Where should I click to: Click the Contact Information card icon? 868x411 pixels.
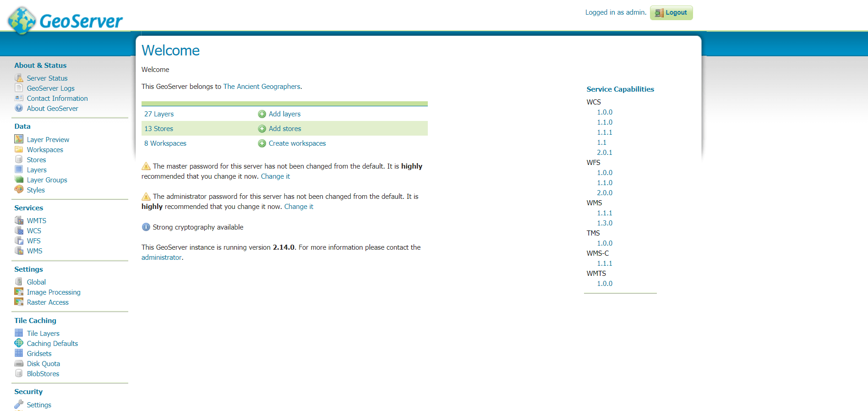tap(19, 98)
